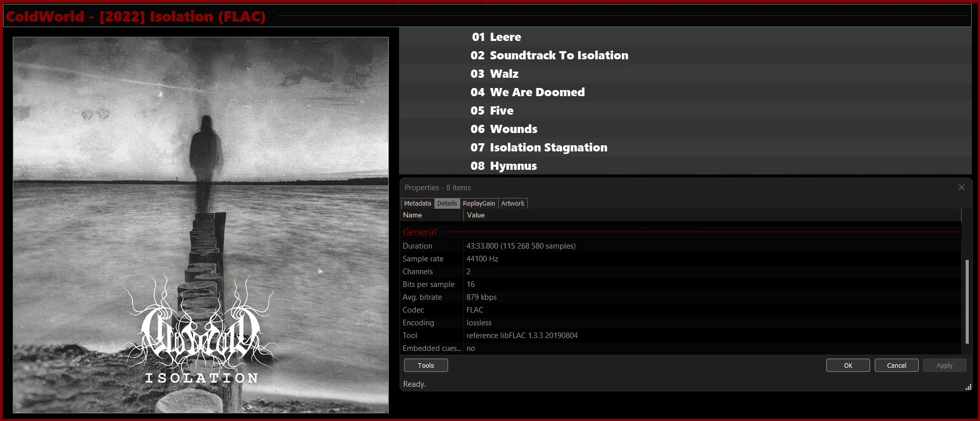Select the Sample rate 44100 Hz value
Viewport: 980px width, 421px height.
coord(482,259)
